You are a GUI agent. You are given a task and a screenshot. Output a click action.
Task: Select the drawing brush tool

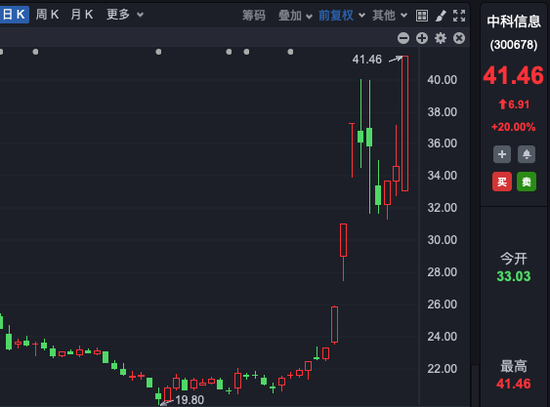coord(441,16)
